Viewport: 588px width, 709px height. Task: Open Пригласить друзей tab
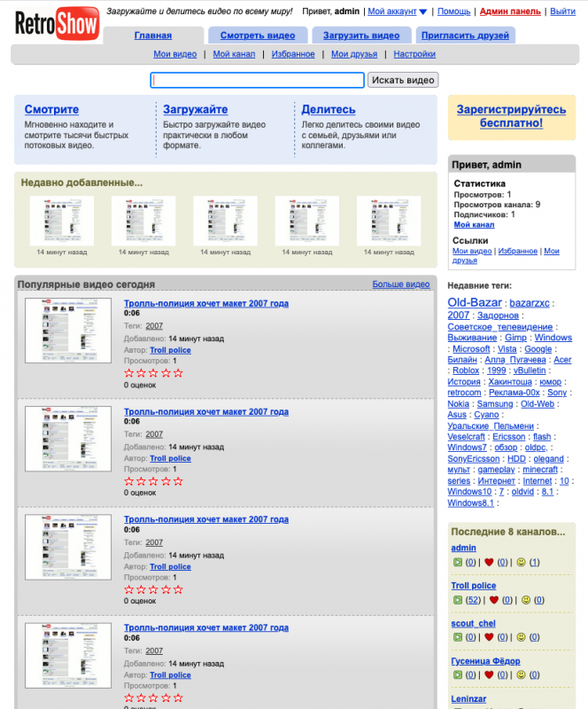tap(464, 35)
